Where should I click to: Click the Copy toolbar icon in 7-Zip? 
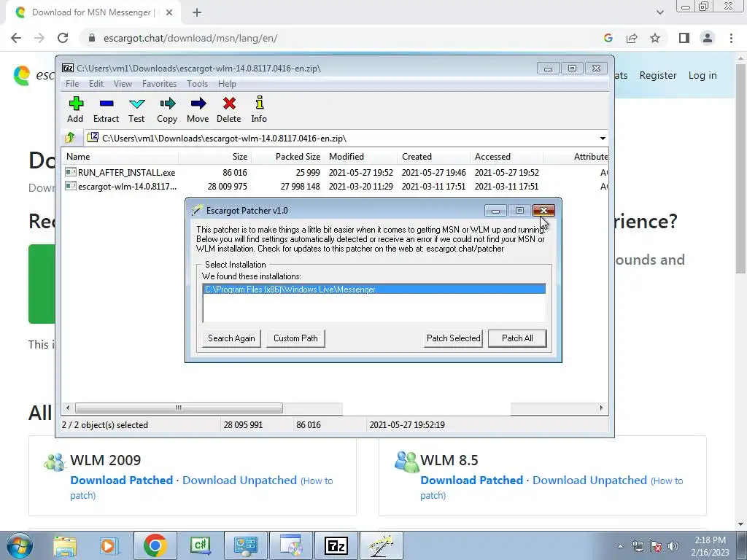pos(167,110)
